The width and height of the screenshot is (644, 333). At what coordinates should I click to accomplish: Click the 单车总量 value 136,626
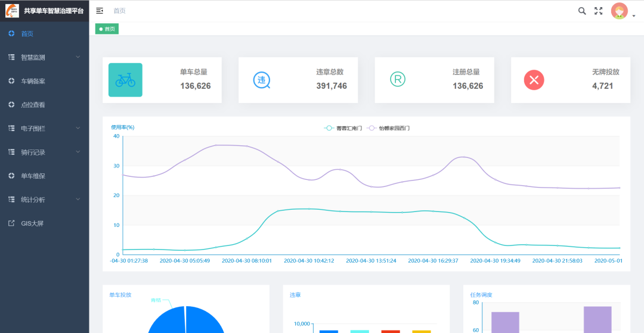[x=196, y=86]
